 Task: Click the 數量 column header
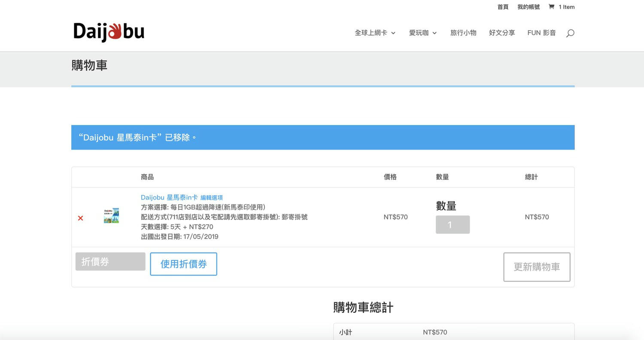point(442,177)
